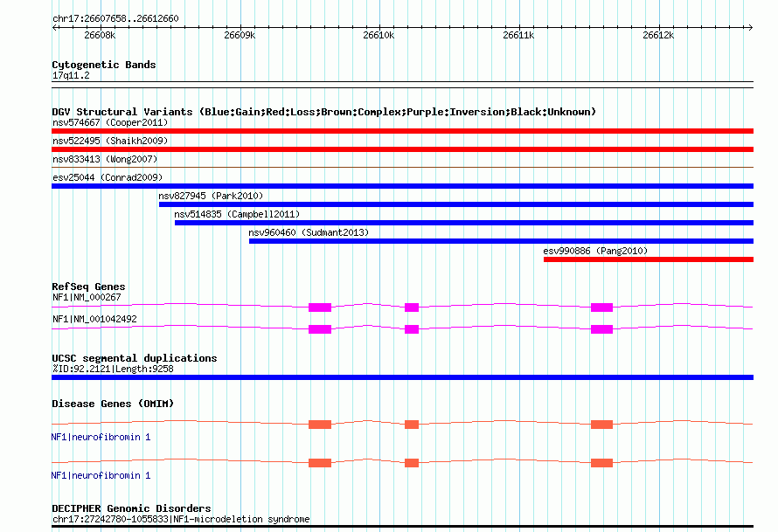Viewport: 778px width, 532px height.
Task: Select the nsv522495 (Shaikh2009) loss variant bar
Action: pos(402,149)
